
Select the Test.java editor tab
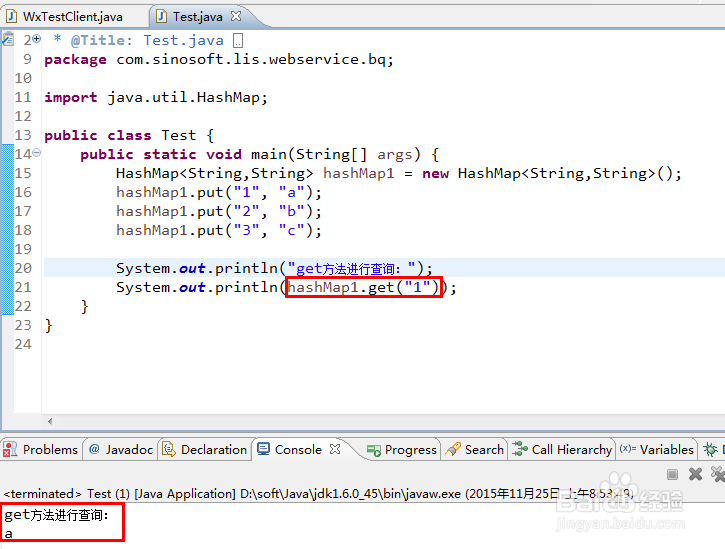point(197,17)
